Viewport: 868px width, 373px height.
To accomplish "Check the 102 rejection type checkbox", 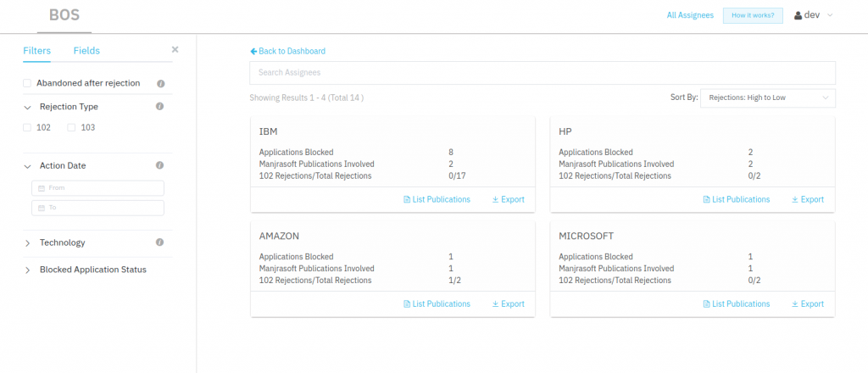I will 27,127.
